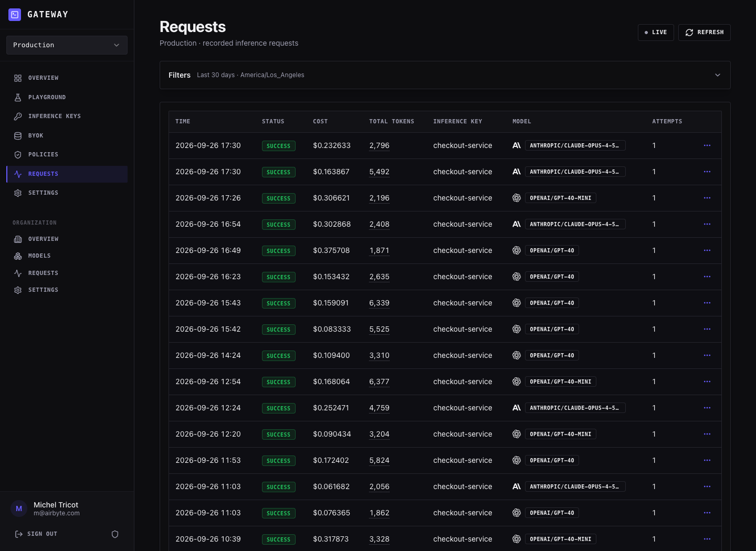The width and height of the screenshot is (756, 551).
Task: Open actions menu for 16:54 request
Action: click(707, 224)
